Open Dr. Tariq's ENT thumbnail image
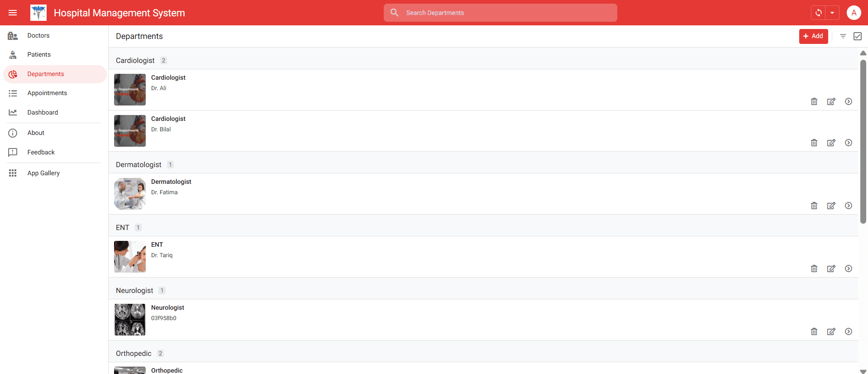 tap(130, 257)
